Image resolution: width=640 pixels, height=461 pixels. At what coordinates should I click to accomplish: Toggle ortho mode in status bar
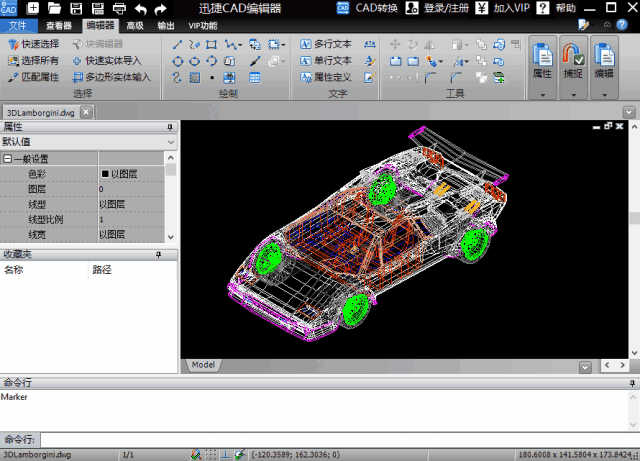click(225, 454)
